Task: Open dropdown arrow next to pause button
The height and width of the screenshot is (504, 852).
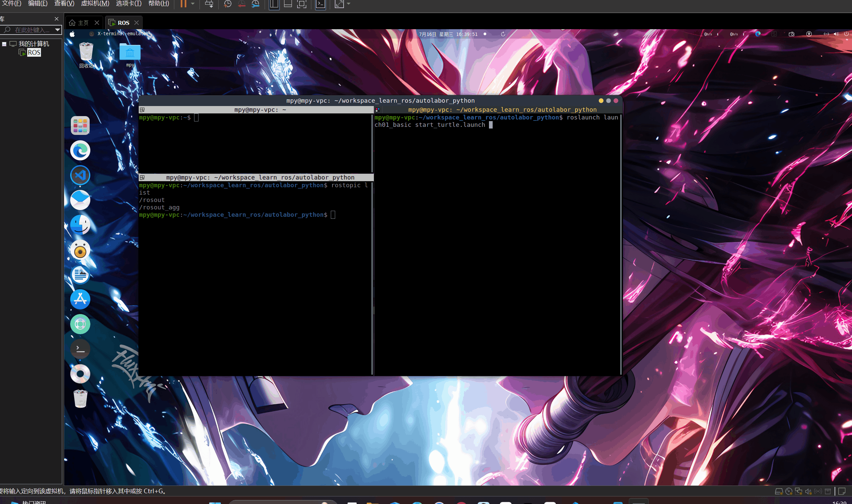Action: (x=193, y=4)
